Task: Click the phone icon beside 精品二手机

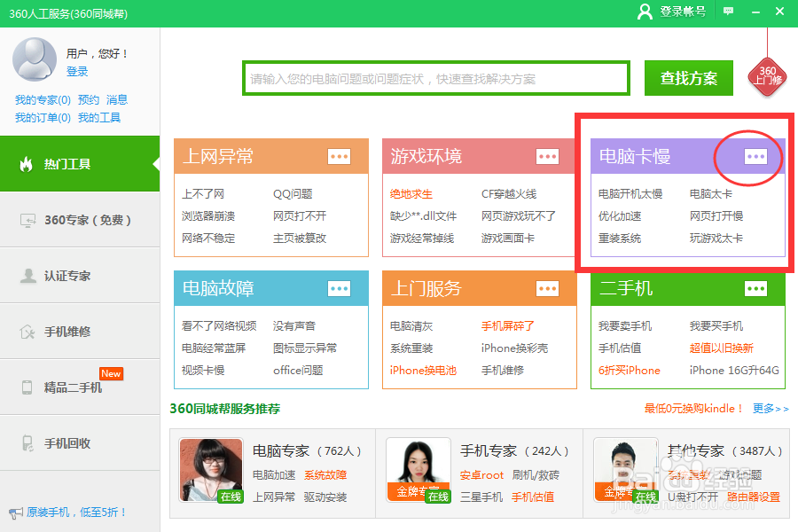Action: pyautogui.click(x=27, y=387)
